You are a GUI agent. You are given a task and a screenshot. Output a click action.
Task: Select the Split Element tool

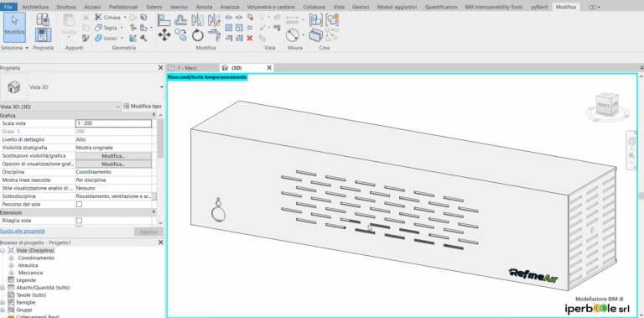(229, 18)
